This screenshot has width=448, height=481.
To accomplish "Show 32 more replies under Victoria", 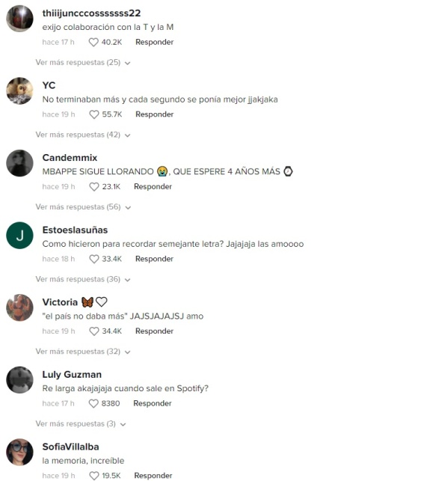I will [83, 352].
